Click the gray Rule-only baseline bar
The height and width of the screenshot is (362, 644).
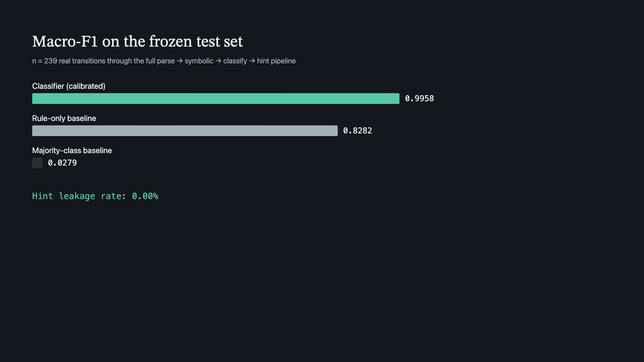tap(185, 131)
